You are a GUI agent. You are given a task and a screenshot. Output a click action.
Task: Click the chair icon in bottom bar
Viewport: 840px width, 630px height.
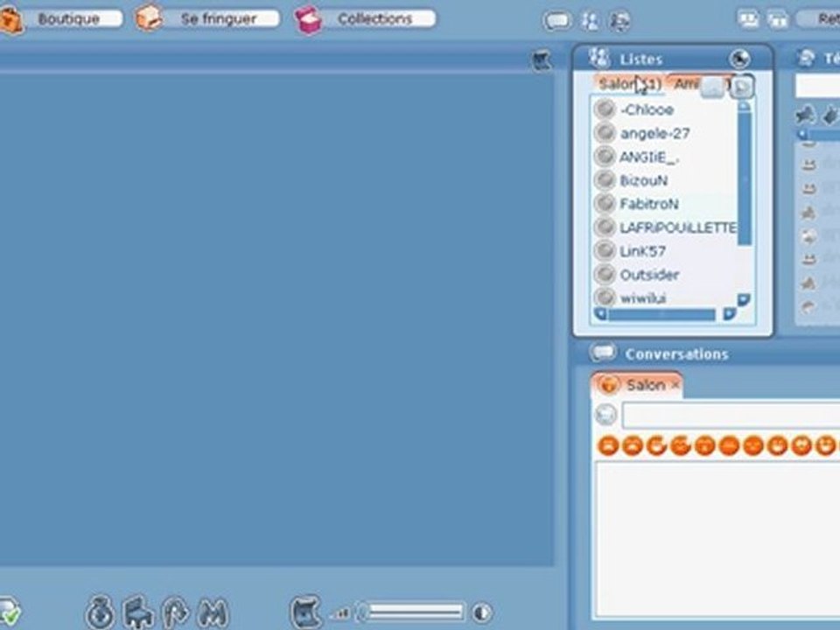(139, 612)
